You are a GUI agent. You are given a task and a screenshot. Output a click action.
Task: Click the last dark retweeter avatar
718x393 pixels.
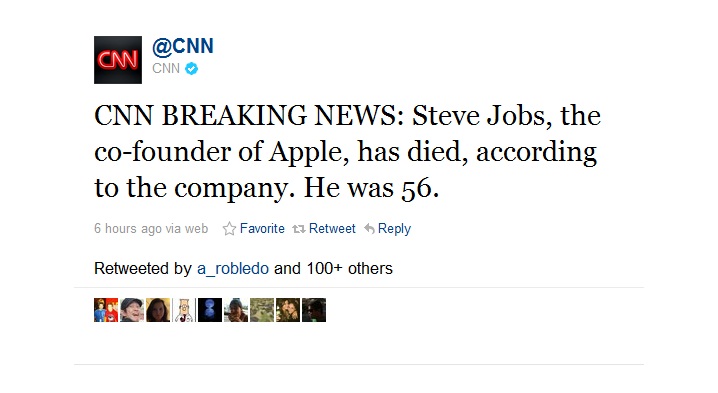coord(314,310)
